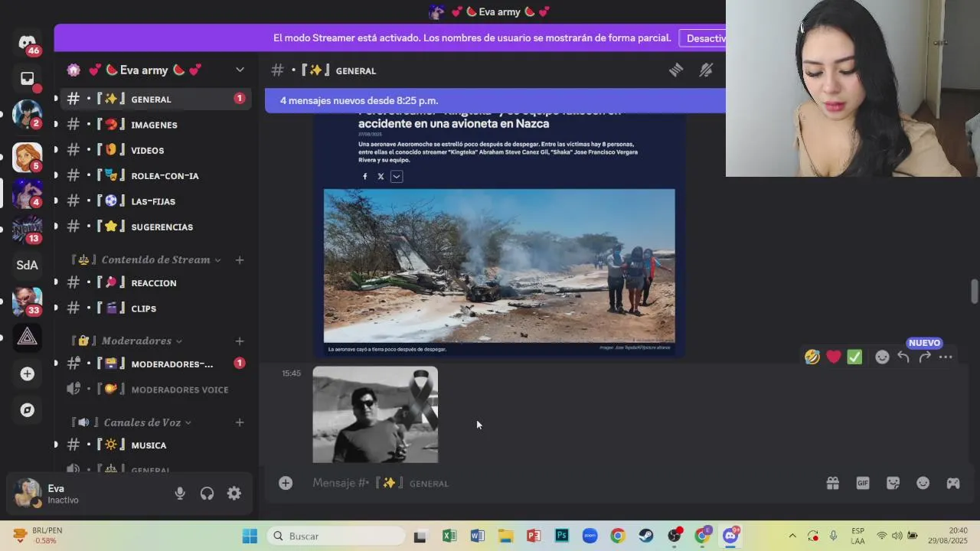The image size is (980, 551).
Task: Reply to the message with arrow icon
Action: [x=903, y=357]
